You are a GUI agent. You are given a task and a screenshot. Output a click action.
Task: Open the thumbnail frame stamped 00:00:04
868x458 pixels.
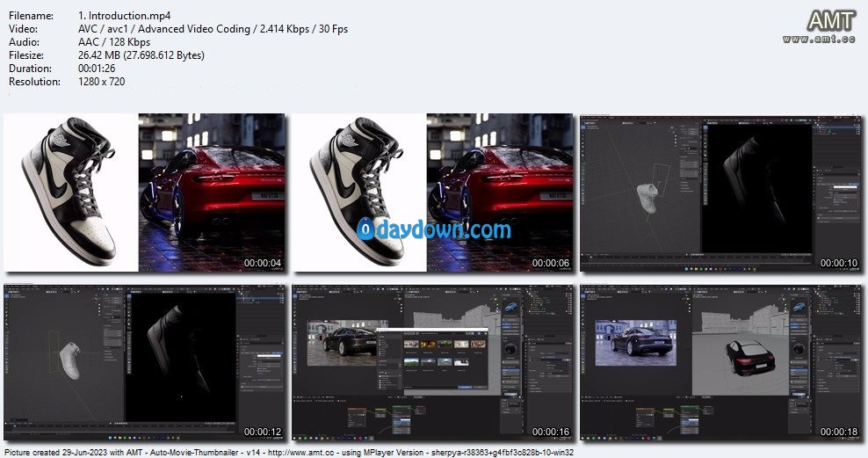(x=144, y=193)
